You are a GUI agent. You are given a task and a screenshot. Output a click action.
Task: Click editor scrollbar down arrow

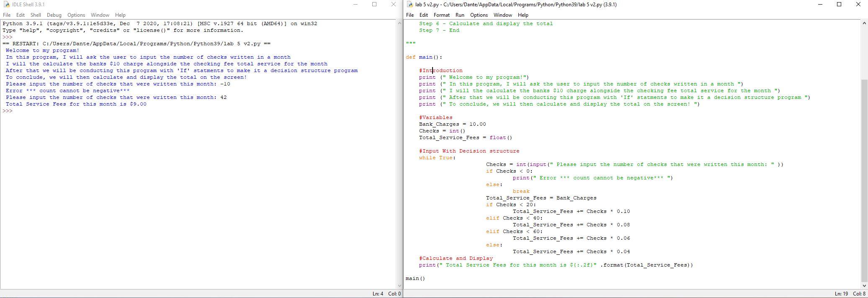tap(864, 285)
